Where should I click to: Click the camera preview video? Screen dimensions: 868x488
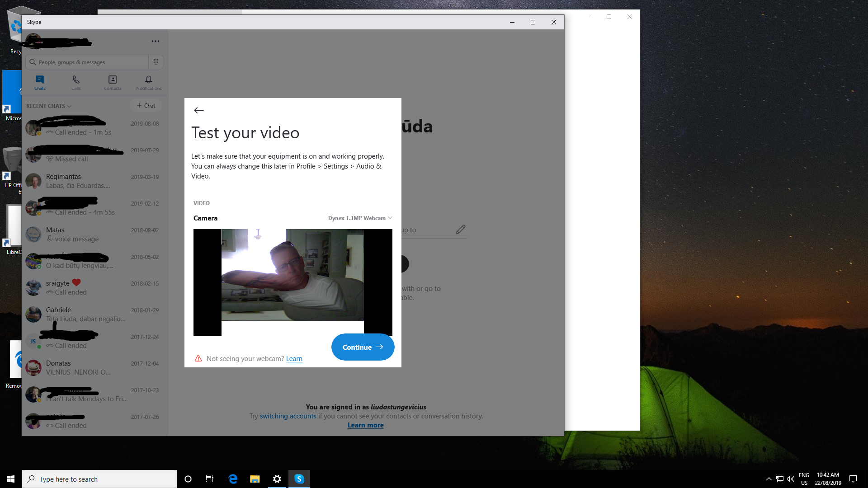coord(292,282)
